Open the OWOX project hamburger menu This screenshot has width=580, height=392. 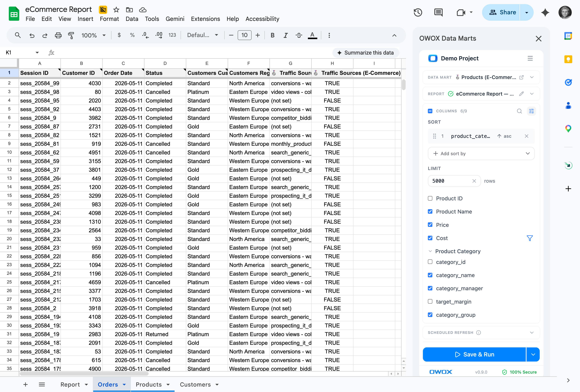530,58
